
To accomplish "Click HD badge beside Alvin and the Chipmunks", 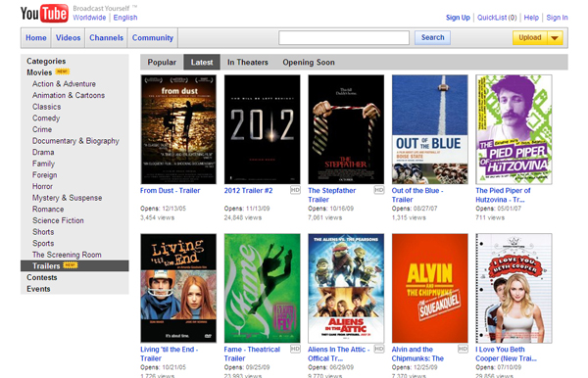I will click(x=463, y=350).
